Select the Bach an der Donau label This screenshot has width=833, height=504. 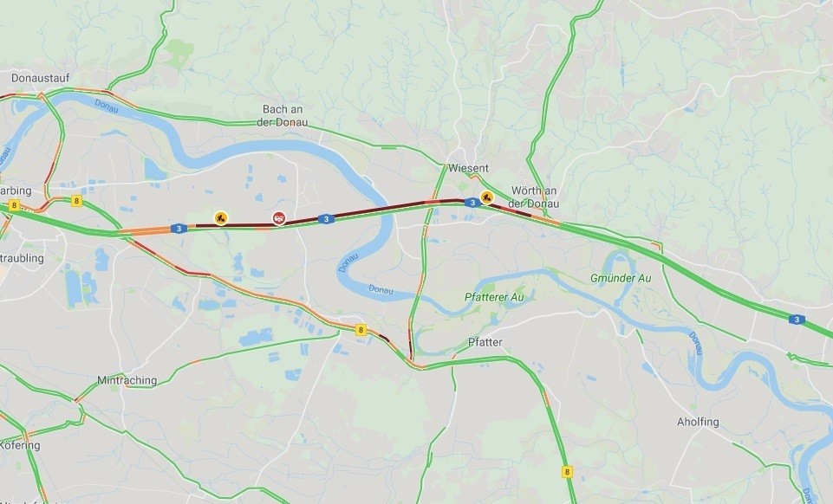tap(282, 116)
